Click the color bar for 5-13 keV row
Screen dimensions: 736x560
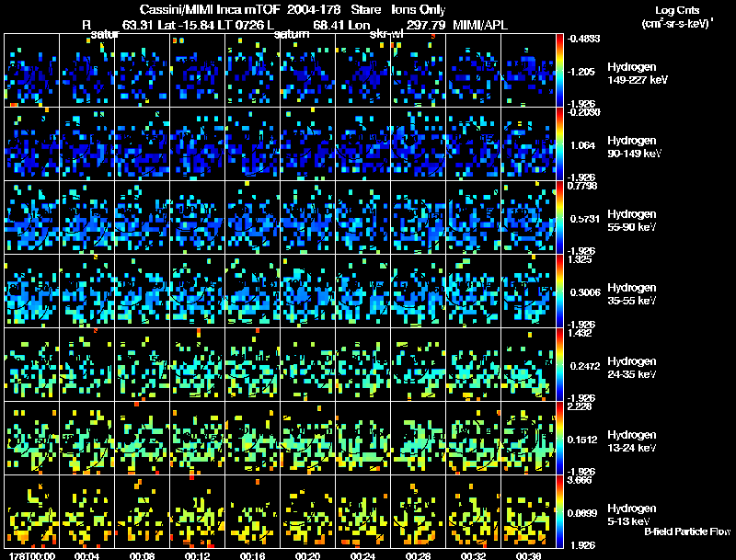(x=559, y=511)
